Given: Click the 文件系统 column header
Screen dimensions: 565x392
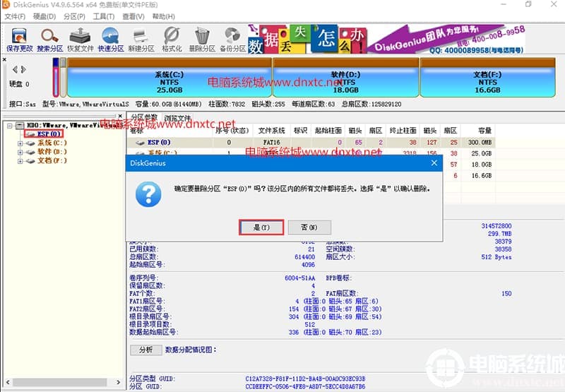Looking at the screenshot, I should tap(271, 131).
